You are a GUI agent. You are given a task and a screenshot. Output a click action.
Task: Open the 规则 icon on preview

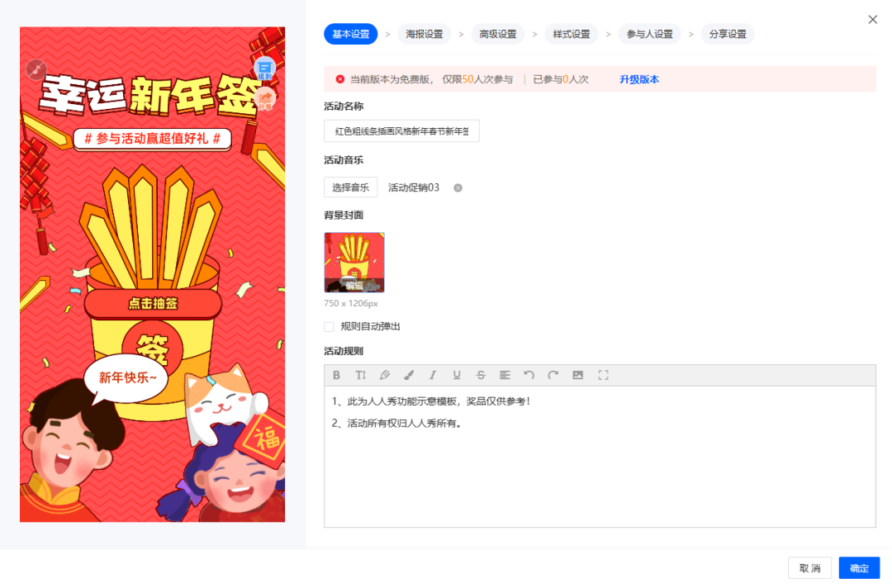pyautogui.click(x=264, y=69)
